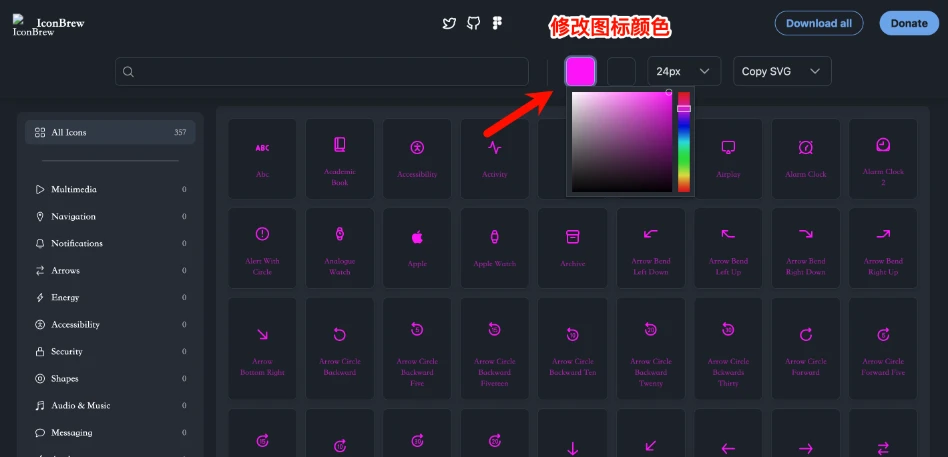Viewport: 948px width, 457px height.
Task: Select the Apple logo icon card
Action: coord(417,248)
